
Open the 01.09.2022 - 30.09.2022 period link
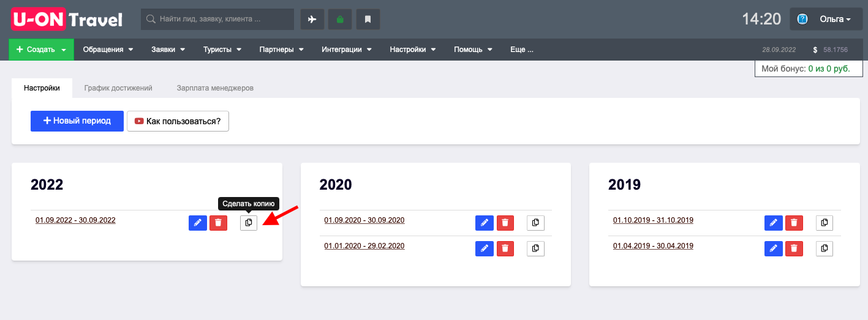pyautogui.click(x=75, y=220)
